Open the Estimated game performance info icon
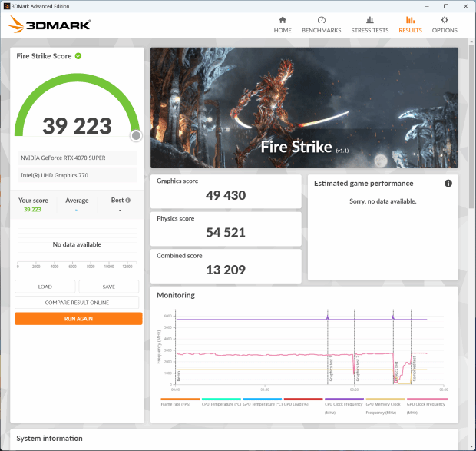The image size is (476, 451). point(448,183)
